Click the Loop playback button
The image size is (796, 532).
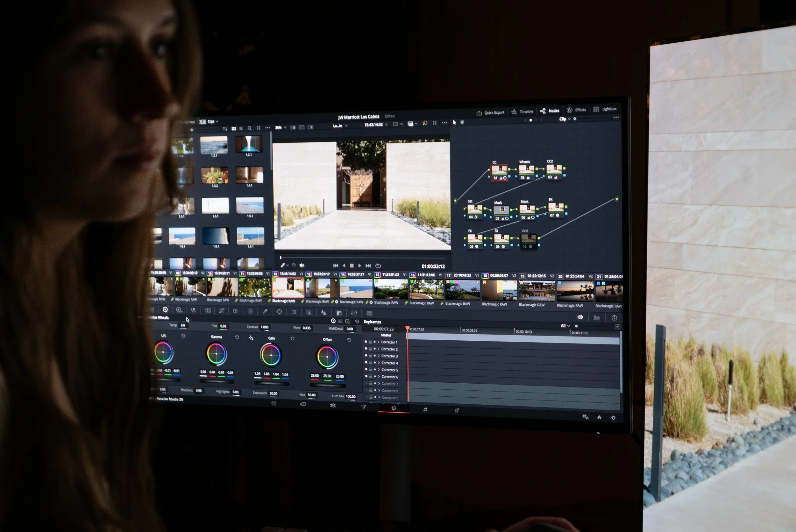[x=378, y=266]
